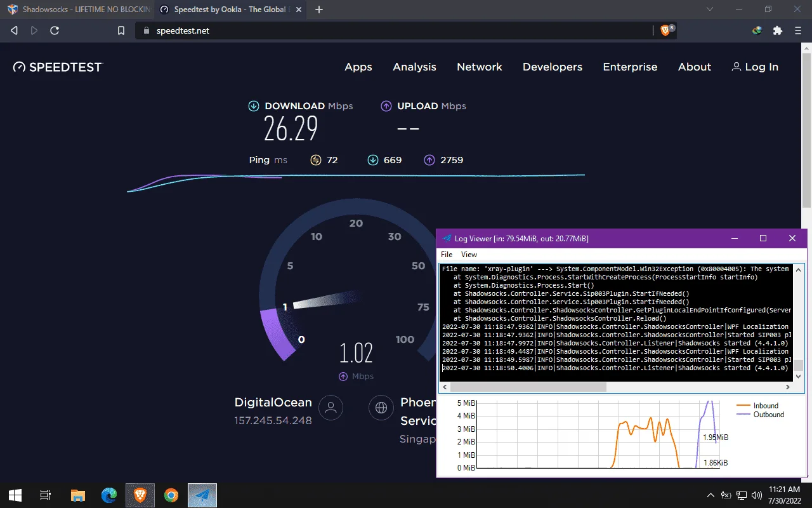Open the Analysis navigation link
812x508 pixels.
coord(414,67)
